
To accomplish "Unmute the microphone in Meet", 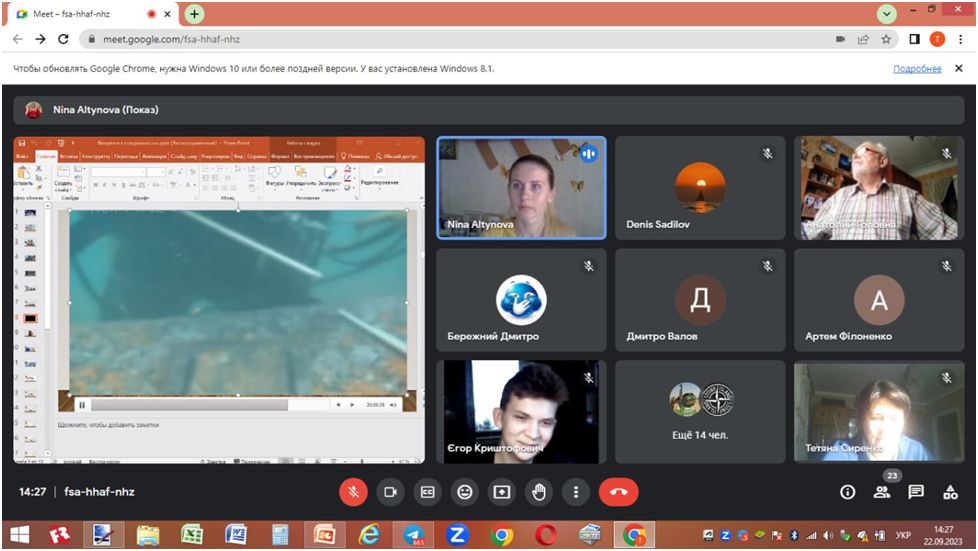I will point(353,492).
